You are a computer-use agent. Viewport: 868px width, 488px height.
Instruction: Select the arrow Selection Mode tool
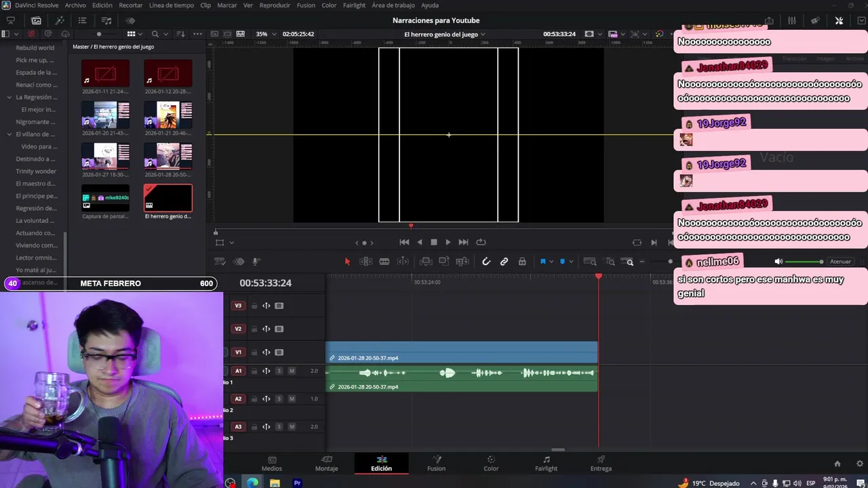[x=347, y=262]
